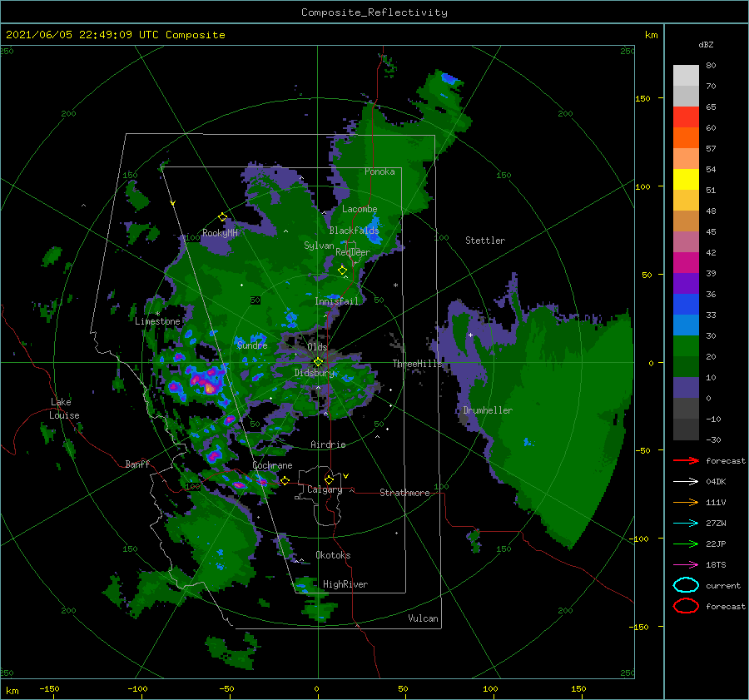The height and width of the screenshot is (700, 749).
Task: Click the ThreeHills label
Action: click(x=418, y=364)
